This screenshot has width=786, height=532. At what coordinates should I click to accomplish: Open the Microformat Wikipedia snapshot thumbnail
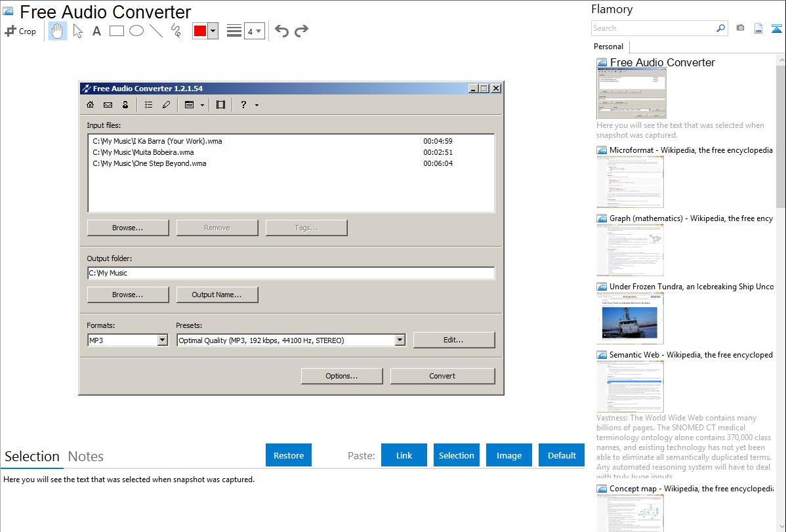tap(630, 182)
